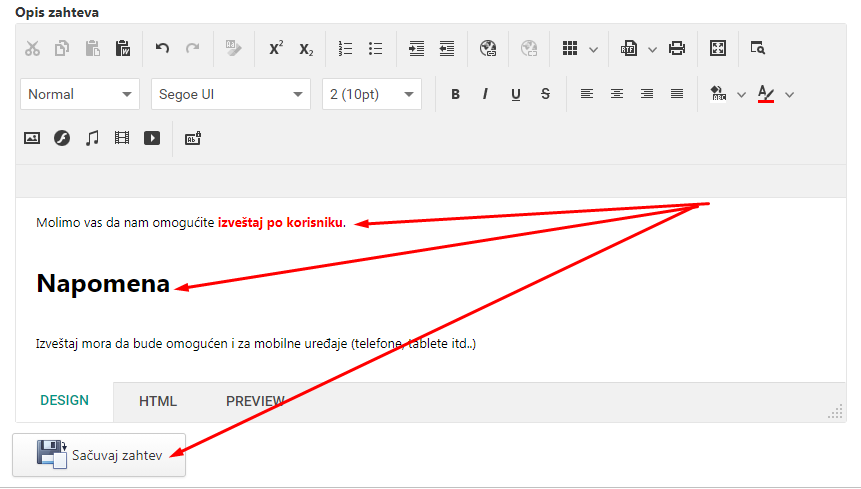Open the 2 (10pt) font size dropdown
The width and height of the screenshot is (861, 489).
(371, 95)
